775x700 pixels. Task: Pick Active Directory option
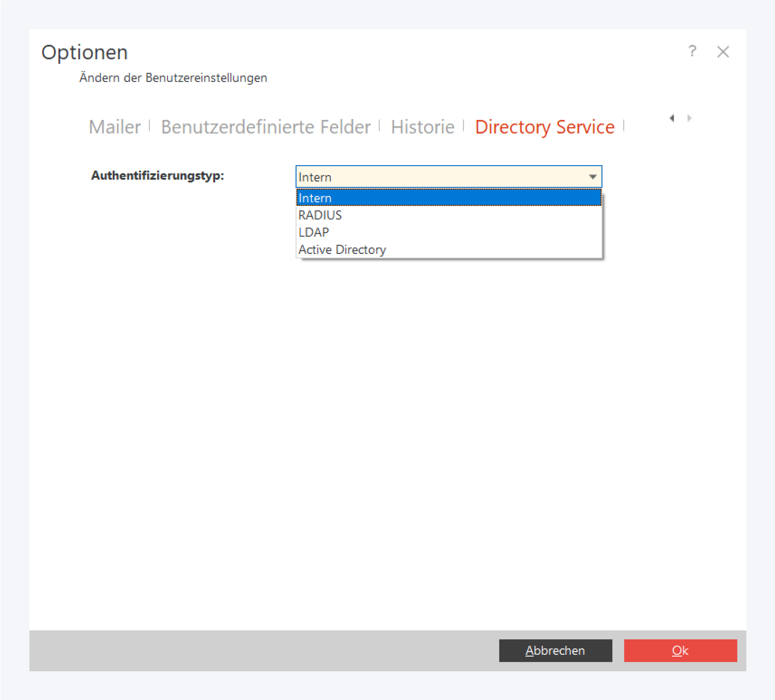coord(448,249)
